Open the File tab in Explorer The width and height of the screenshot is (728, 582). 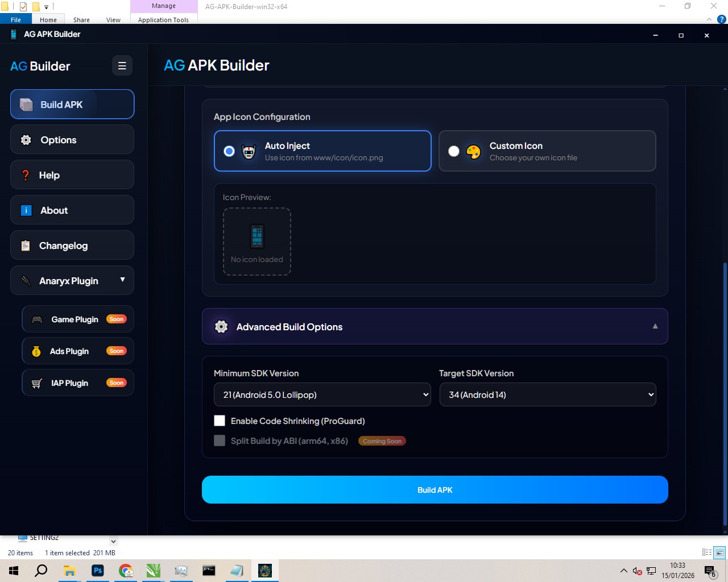coord(16,19)
